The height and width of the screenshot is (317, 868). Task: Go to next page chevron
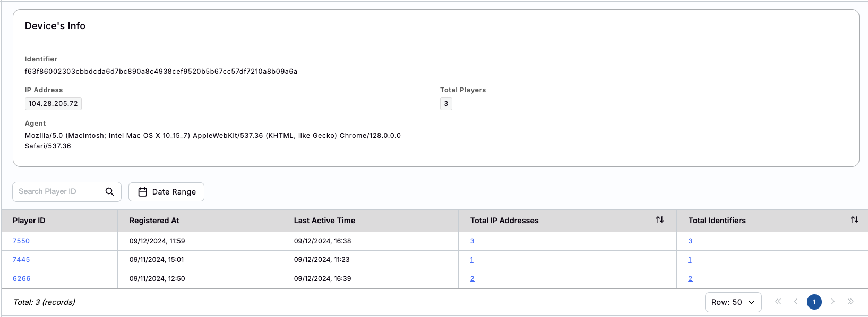point(832,302)
